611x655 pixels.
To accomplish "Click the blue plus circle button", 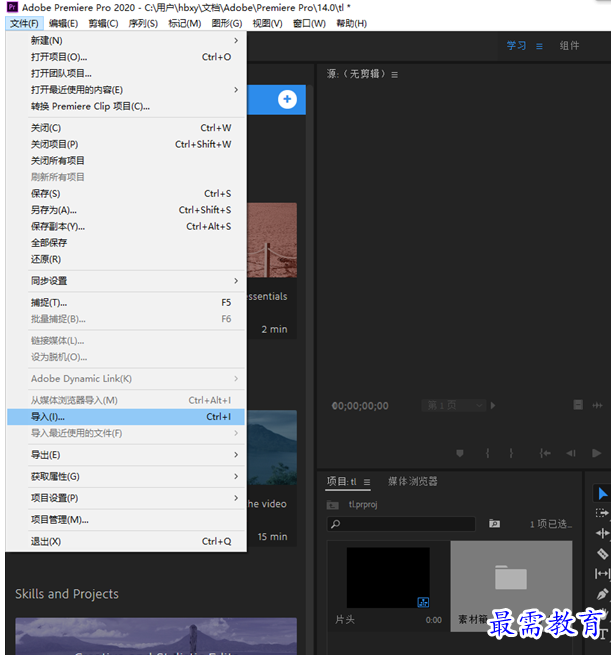I will pos(287,99).
